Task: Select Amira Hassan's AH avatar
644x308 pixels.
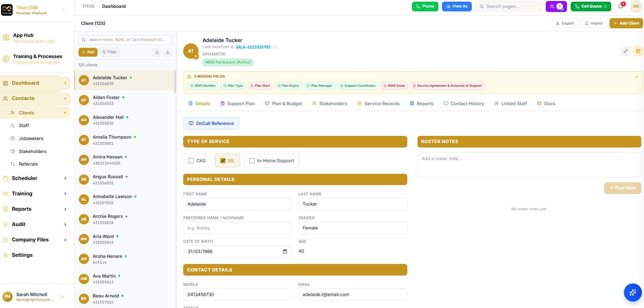Action: [84, 160]
